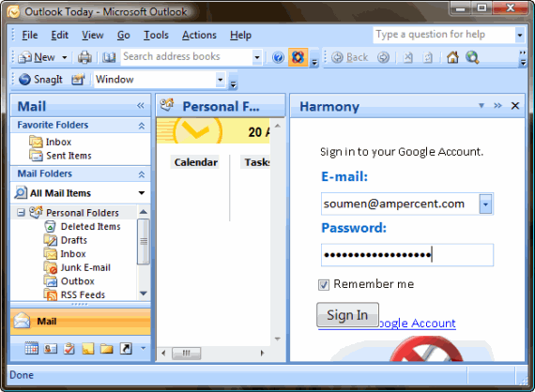Click the Mail navigation button
This screenshot has width=535, height=392.
[81, 322]
